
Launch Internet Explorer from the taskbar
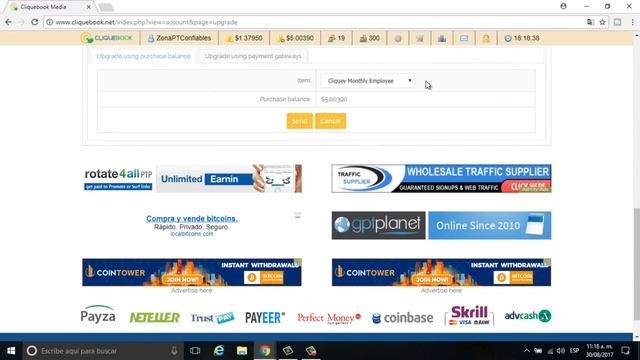(219, 351)
